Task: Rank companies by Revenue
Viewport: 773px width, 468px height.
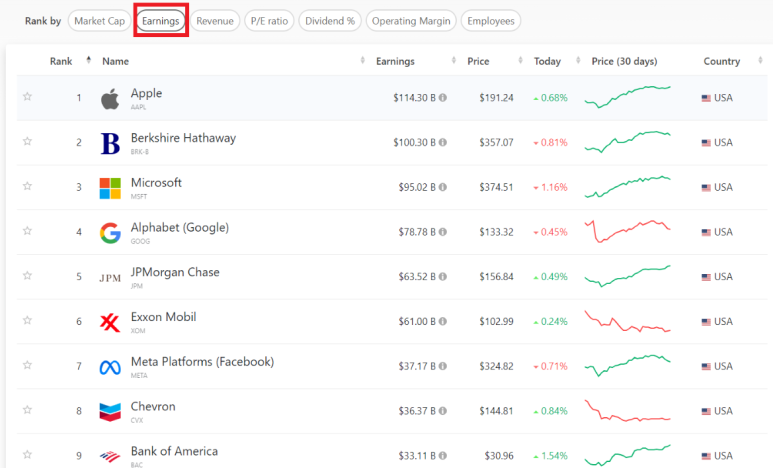Action: pyautogui.click(x=215, y=21)
